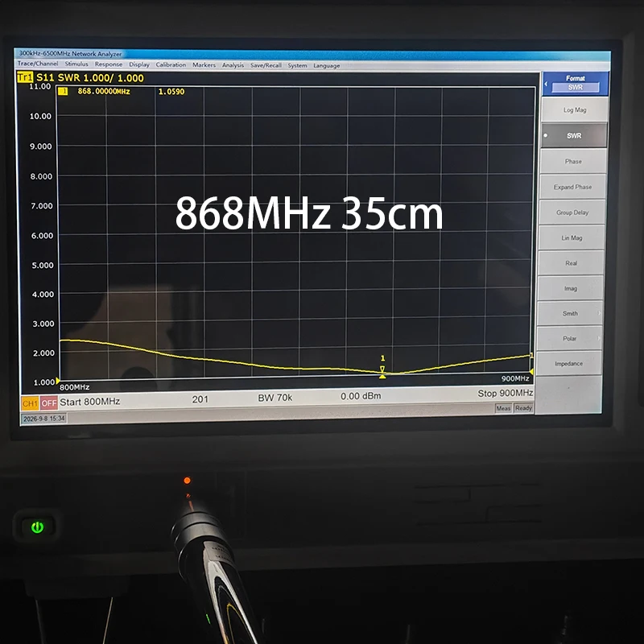Viewport: 644px width, 644px height.
Task: Select the Imag format button
Action: point(570,288)
